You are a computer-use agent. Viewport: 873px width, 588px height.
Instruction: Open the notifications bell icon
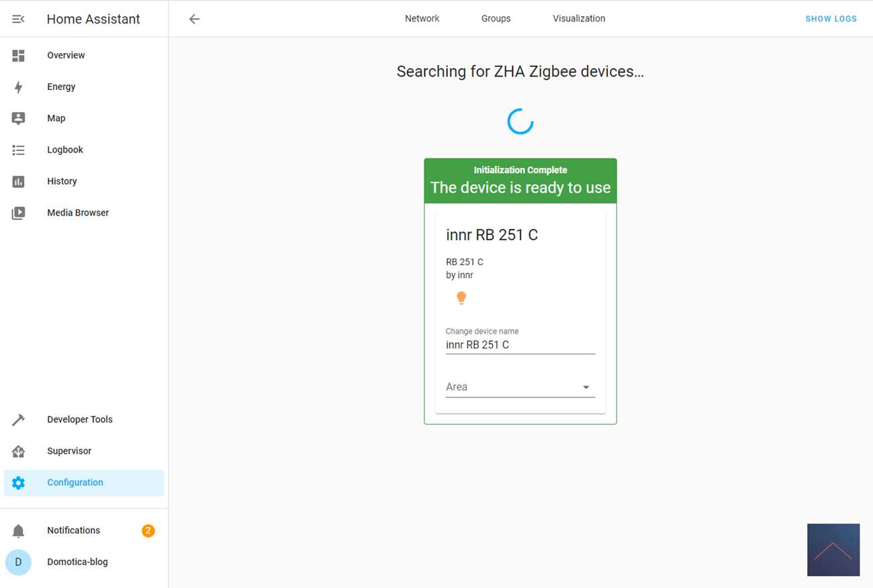coord(18,531)
